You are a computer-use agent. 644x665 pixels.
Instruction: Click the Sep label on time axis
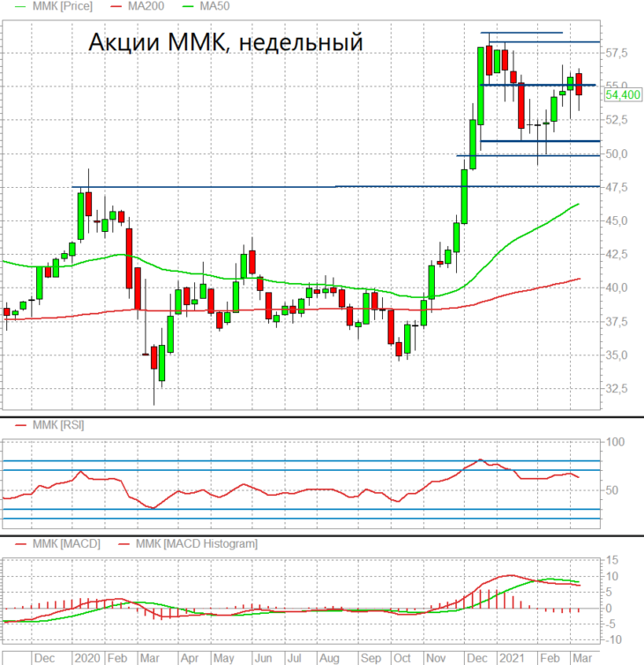[x=371, y=658]
